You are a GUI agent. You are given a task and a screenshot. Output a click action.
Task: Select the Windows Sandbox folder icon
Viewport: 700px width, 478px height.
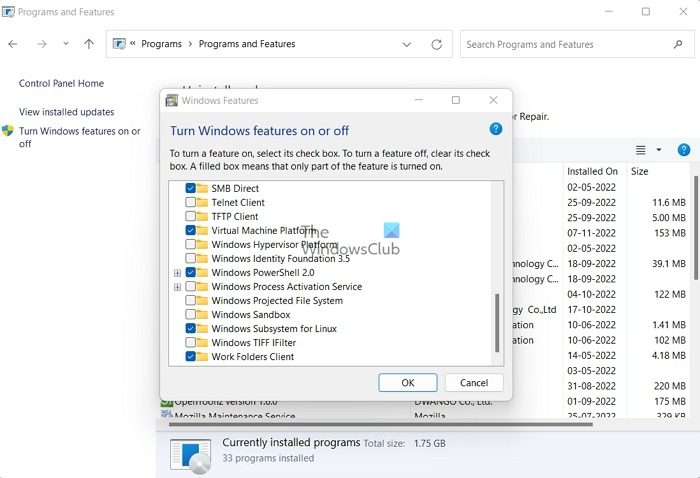(x=202, y=315)
